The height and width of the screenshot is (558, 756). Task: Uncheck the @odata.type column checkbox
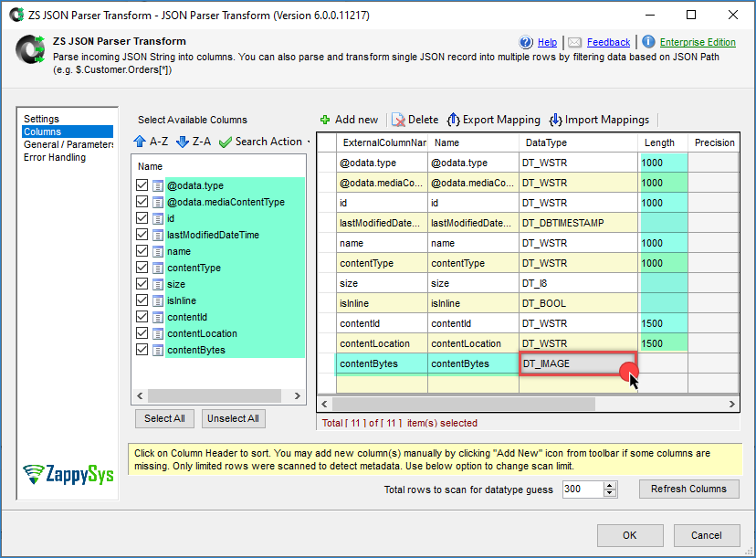(142, 185)
